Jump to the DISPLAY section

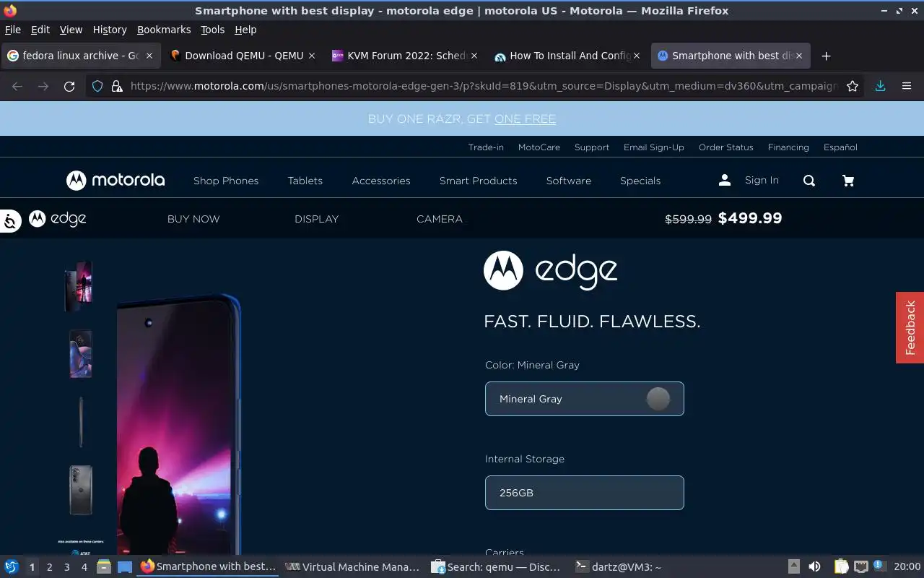click(x=316, y=219)
